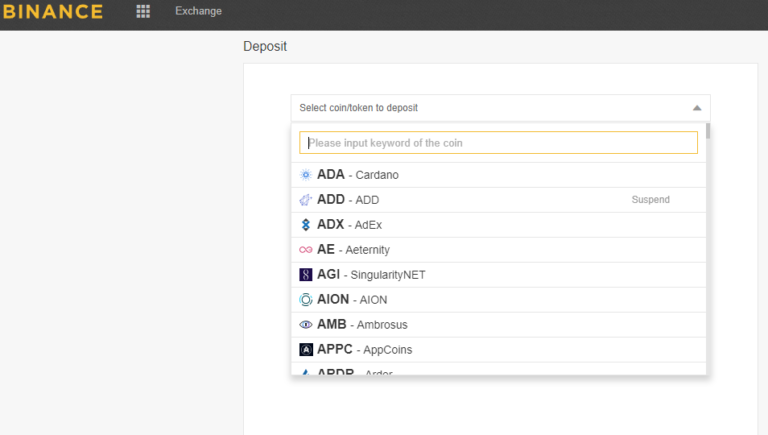This screenshot has width=768, height=435.
Task: Choose AION - AION entry
Action: point(498,300)
